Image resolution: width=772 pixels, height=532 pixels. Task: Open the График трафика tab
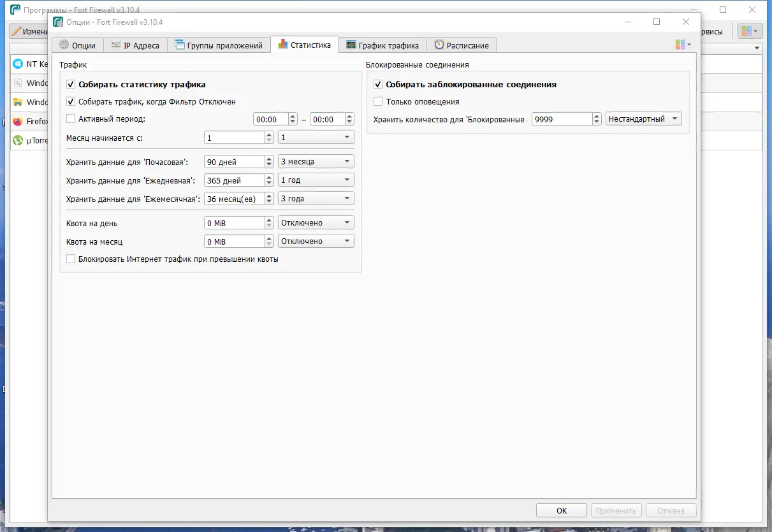[x=382, y=45]
